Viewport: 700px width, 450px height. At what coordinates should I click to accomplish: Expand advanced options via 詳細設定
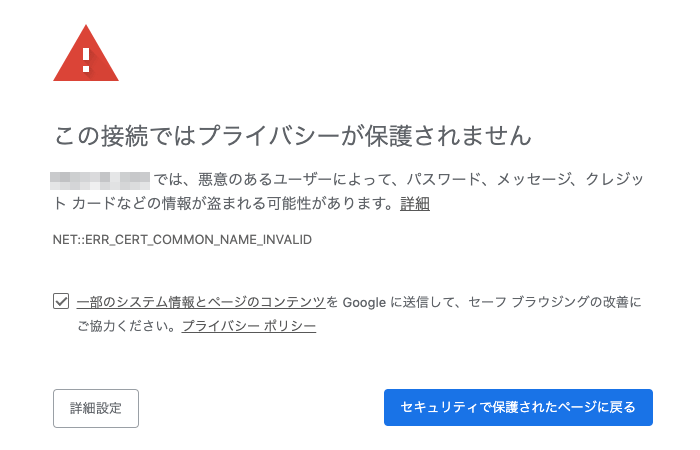[x=96, y=408]
